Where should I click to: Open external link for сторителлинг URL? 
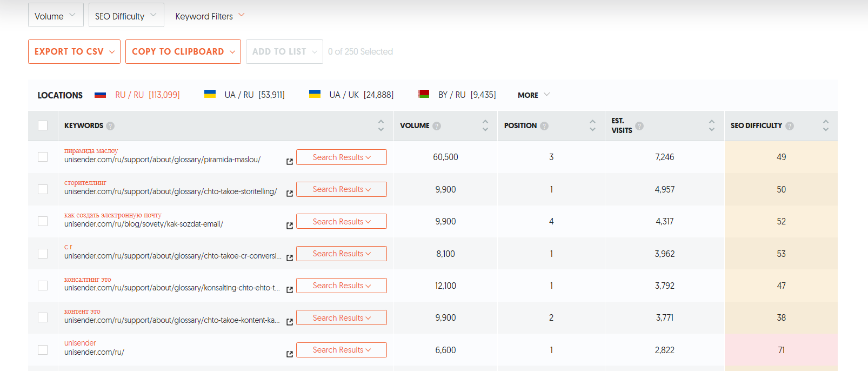coord(290,193)
